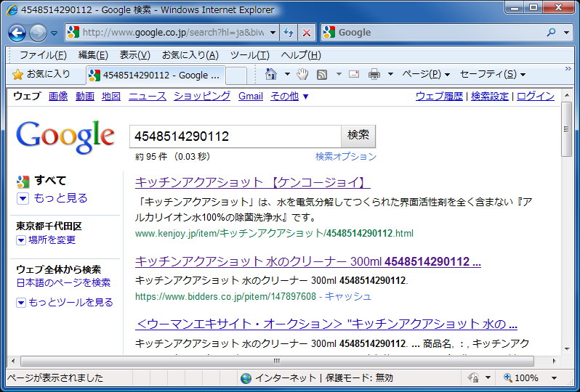Open the ショッピング link
The width and height of the screenshot is (580, 392).
point(202,97)
